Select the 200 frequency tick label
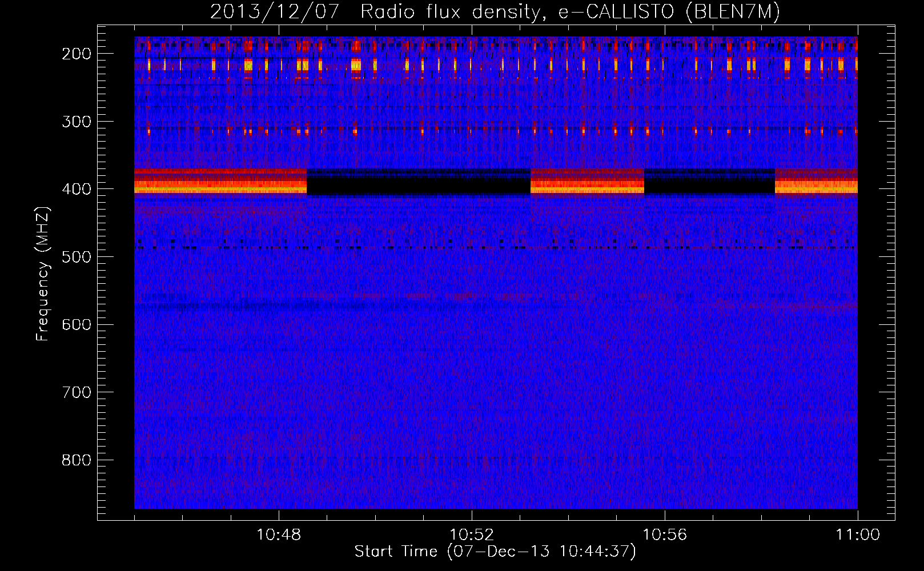924x571 pixels. pyautogui.click(x=77, y=54)
